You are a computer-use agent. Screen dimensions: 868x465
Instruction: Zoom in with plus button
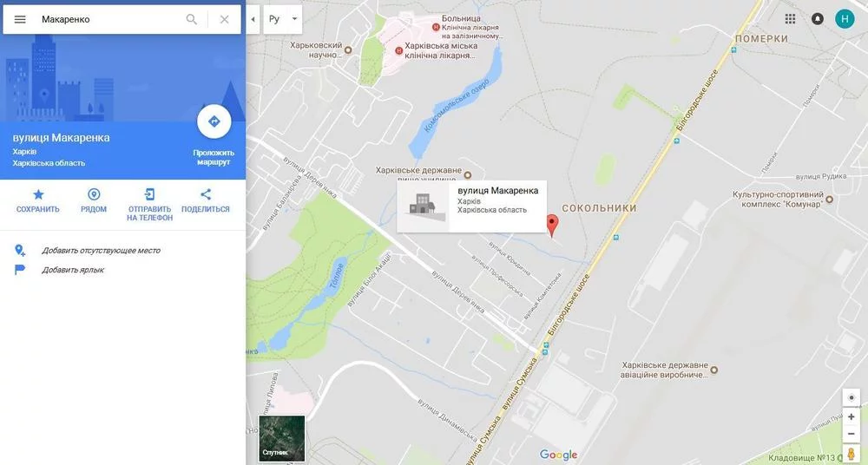point(852,416)
